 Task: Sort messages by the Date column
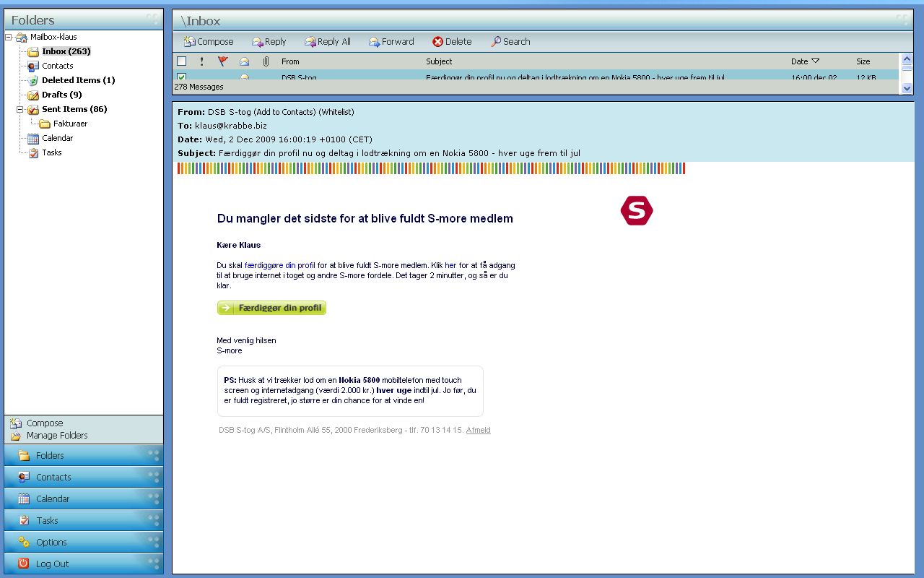[x=805, y=61]
